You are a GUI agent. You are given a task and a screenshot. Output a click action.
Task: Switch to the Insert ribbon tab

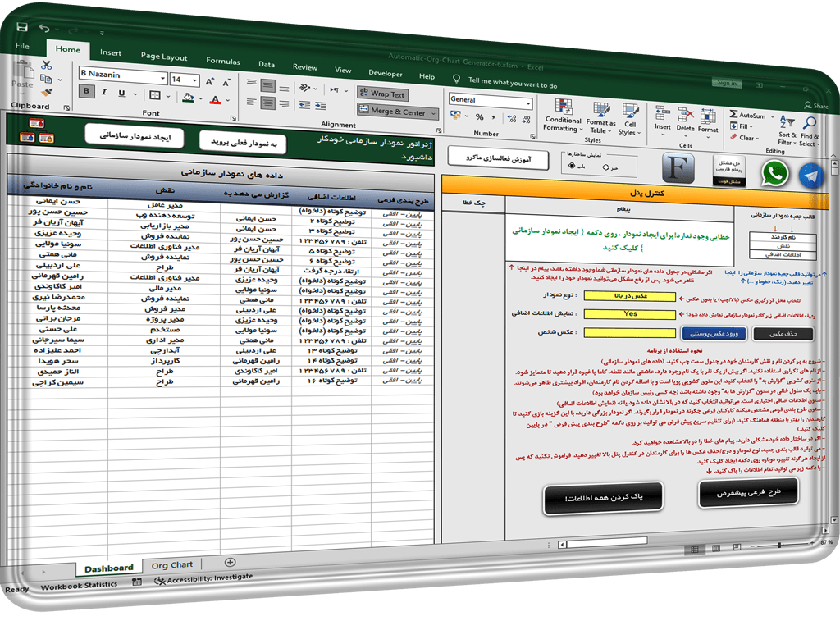(x=111, y=52)
